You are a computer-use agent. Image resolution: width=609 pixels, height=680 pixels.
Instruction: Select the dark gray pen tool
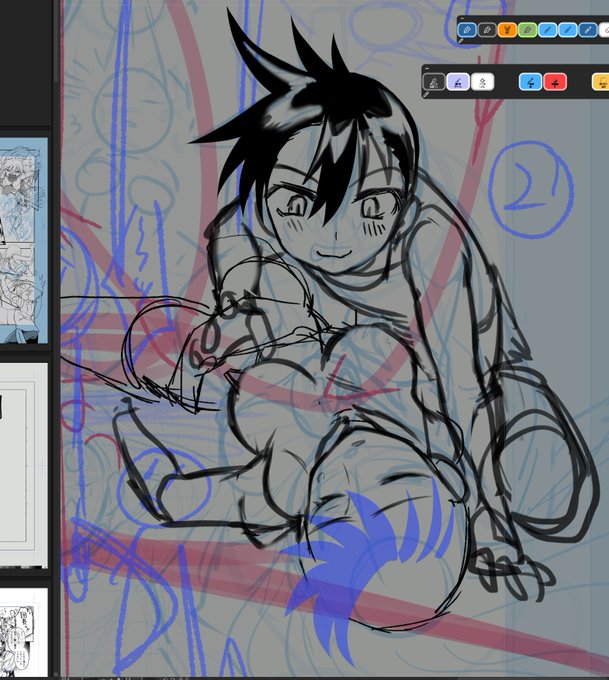[x=487, y=30]
